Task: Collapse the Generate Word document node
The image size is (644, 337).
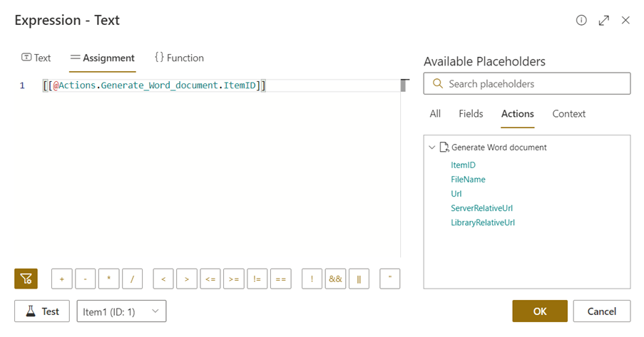Action: point(431,147)
